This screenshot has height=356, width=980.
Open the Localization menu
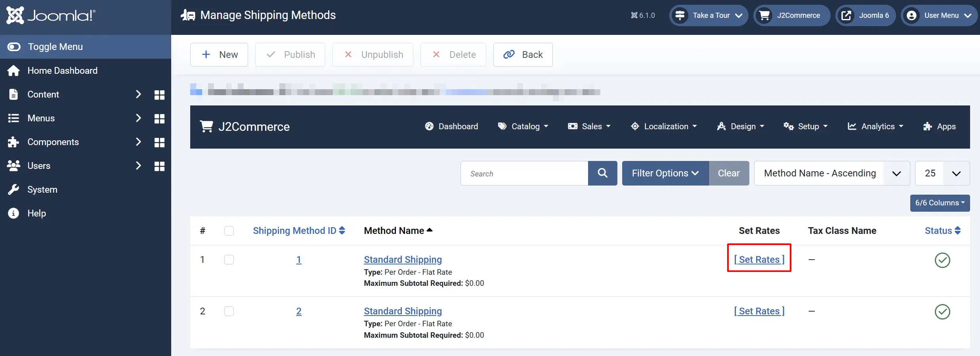point(664,126)
